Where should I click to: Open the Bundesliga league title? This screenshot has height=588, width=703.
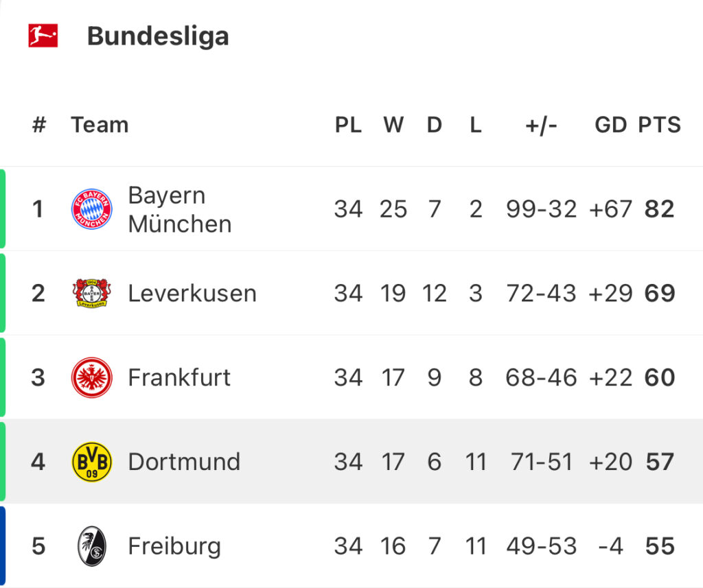click(158, 36)
